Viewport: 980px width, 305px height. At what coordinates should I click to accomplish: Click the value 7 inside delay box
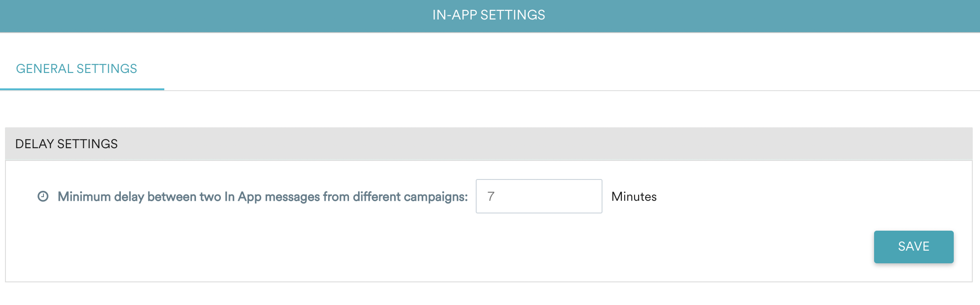[x=491, y=196]
